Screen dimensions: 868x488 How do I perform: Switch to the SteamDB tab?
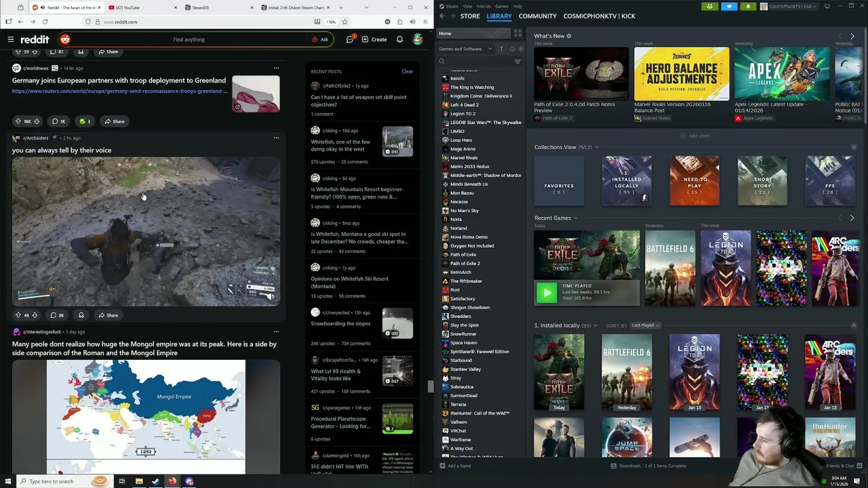pos(218,7)
